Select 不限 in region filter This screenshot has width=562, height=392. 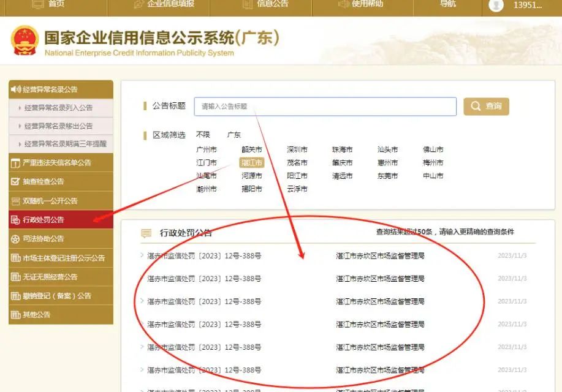203,135
